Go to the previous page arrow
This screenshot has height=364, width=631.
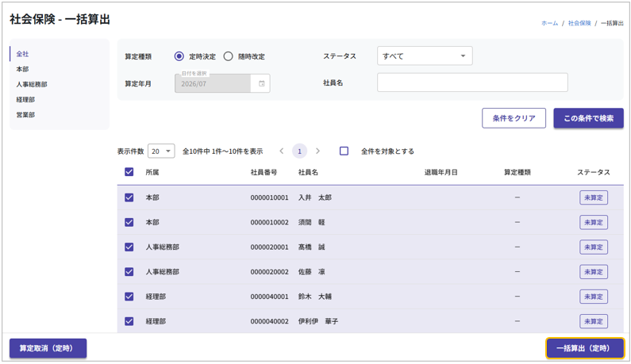point(281,151)
